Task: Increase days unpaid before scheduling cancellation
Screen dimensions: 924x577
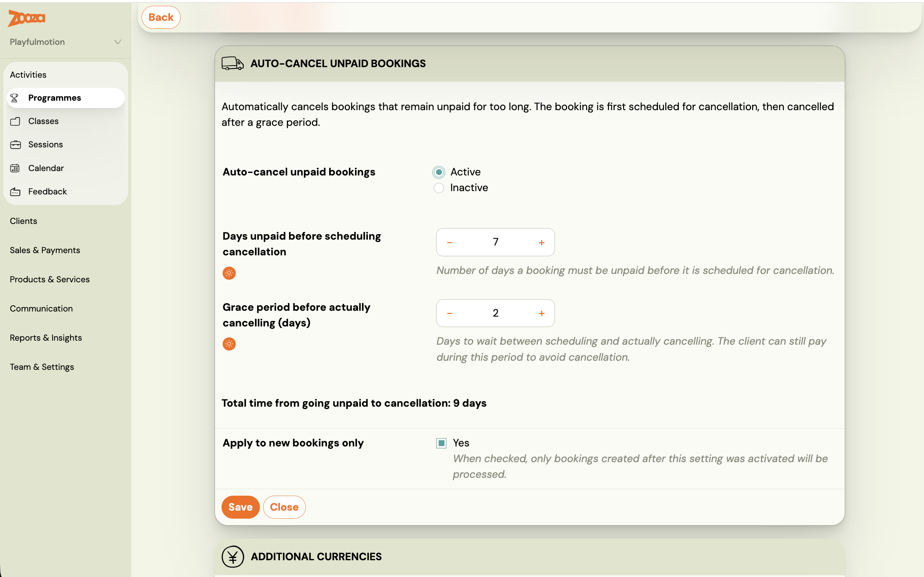Action: tap(542, 242)
